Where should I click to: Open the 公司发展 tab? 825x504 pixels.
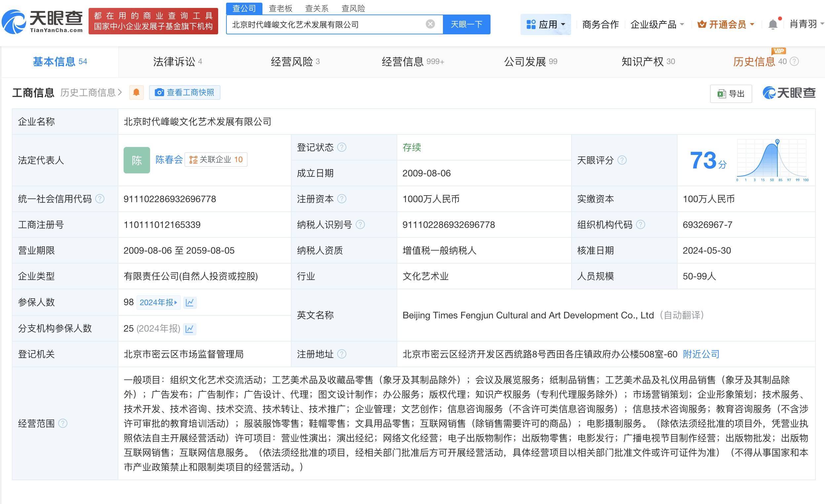click(x=531, y=61)
